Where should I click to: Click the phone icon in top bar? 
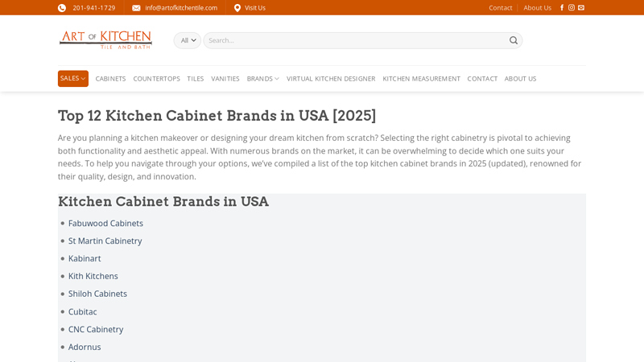pos(62,8)
